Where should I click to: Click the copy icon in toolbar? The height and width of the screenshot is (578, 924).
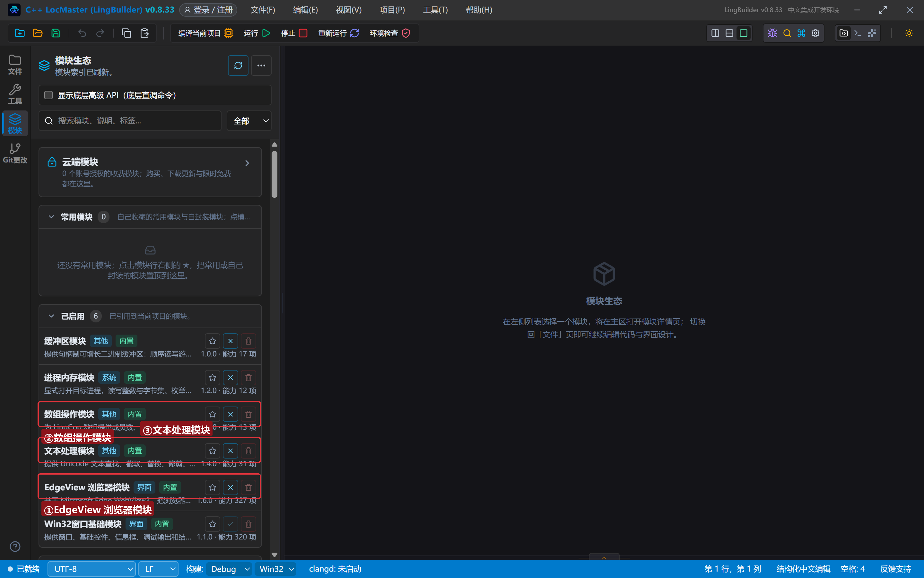[x=126, y=33]
